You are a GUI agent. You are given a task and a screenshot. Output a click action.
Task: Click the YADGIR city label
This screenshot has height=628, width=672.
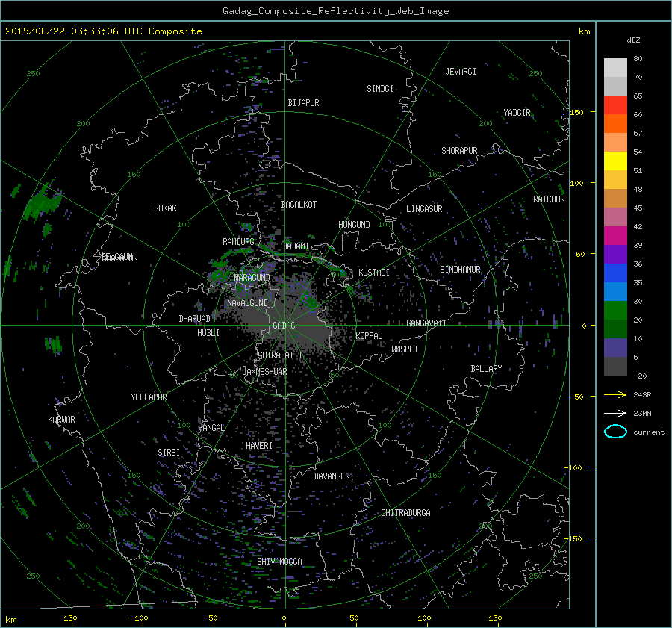517,113
